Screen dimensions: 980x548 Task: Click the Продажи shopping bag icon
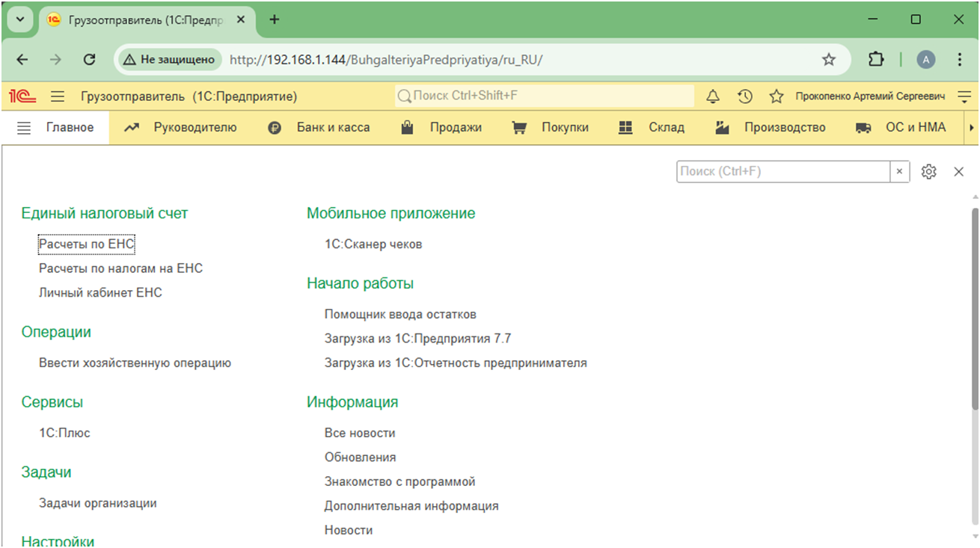pyautogui.click(x=407, y=127)
